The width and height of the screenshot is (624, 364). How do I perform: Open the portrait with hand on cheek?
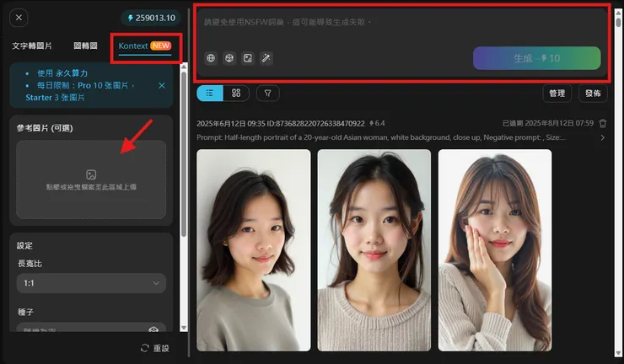[495, 250]
